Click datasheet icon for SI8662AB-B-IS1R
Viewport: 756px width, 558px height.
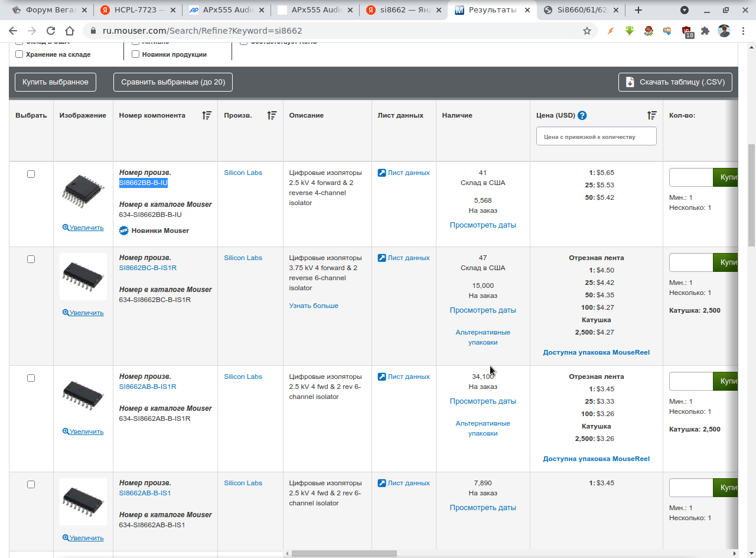[x=382, y=377]
